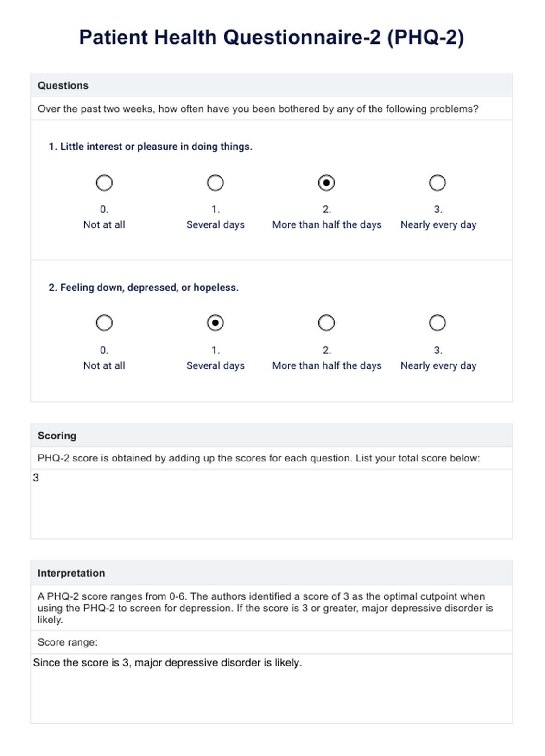
Task: Click question 2 'Feeling down, depressed' text
Action: pyautogui.click(x=144, y=288)
